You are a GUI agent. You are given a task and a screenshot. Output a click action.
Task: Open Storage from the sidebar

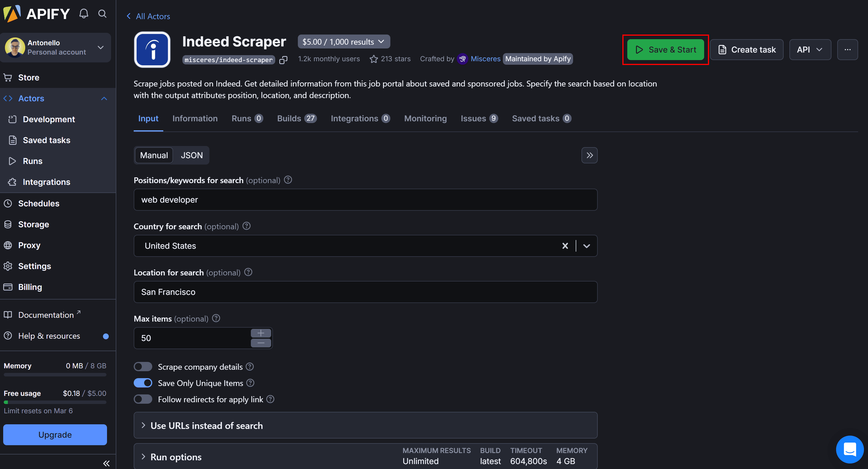34,224
